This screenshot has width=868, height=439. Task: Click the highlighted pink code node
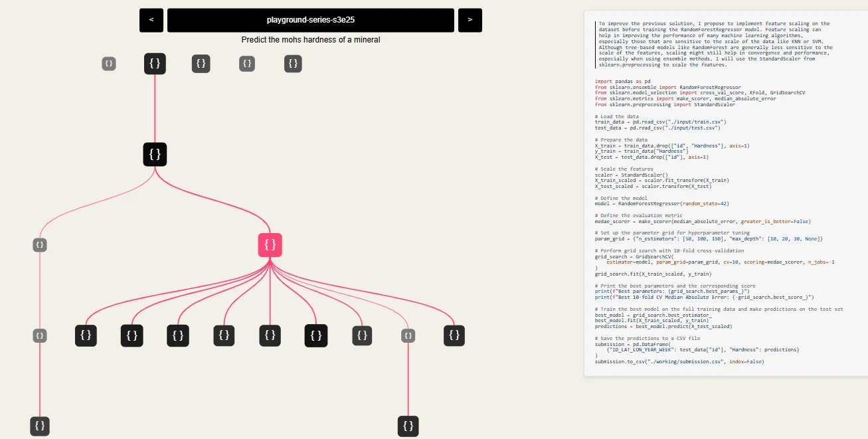270,245
